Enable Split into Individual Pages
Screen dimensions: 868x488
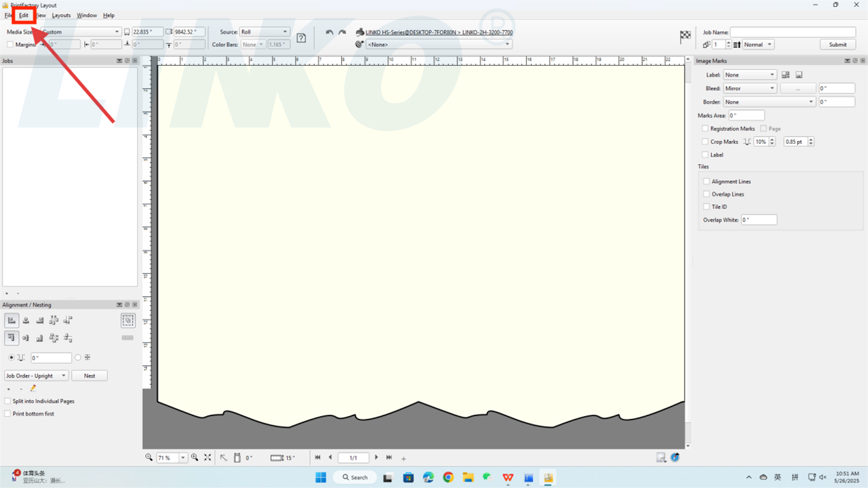pyautogui.click(x=7, y=401)
